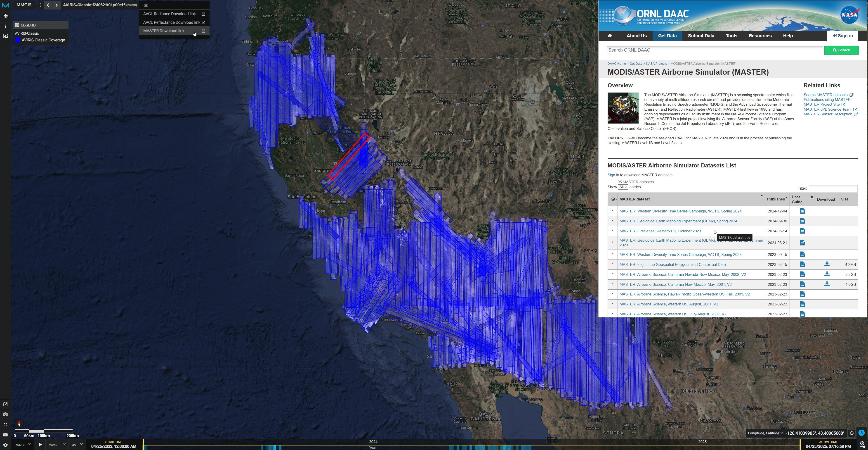
Task: Click the camera screenshot icon
Action: click(5, 414)
